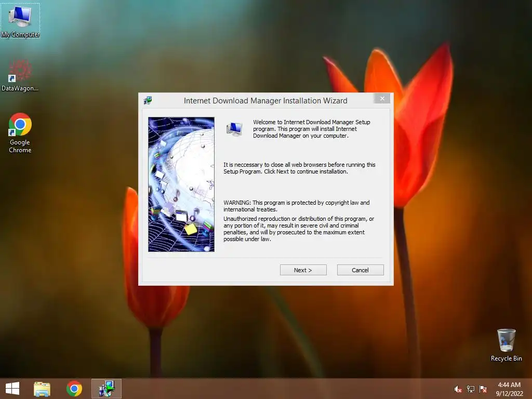Click the computer icon beside the welcome text
This screenshot has width=532, height=399.
click(x=234, y=129)
